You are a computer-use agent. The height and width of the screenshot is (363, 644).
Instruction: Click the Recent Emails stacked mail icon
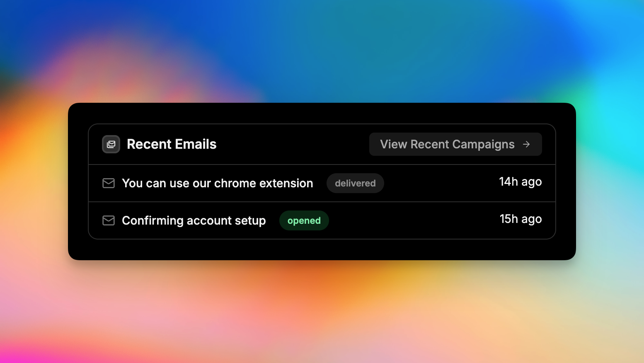[x=111, y=144]
